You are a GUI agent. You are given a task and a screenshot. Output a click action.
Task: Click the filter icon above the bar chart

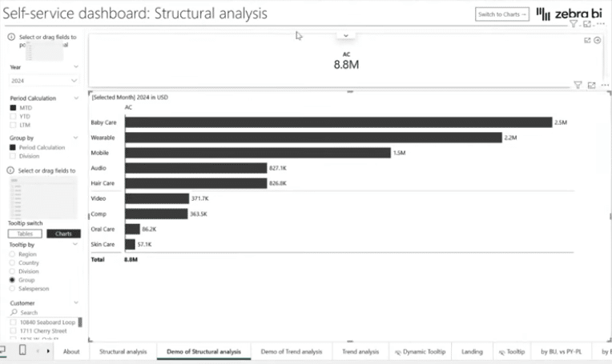pos(578,85)
